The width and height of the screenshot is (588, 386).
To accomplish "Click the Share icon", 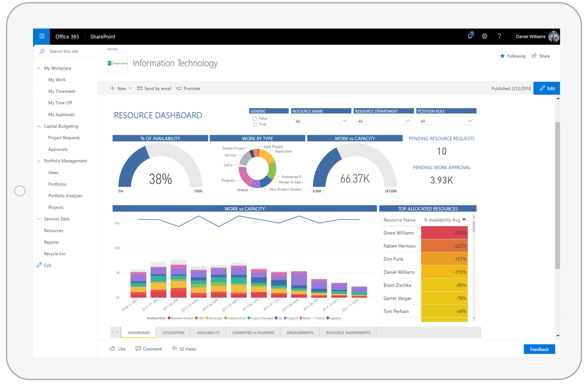I will click(x=534, y=56).
